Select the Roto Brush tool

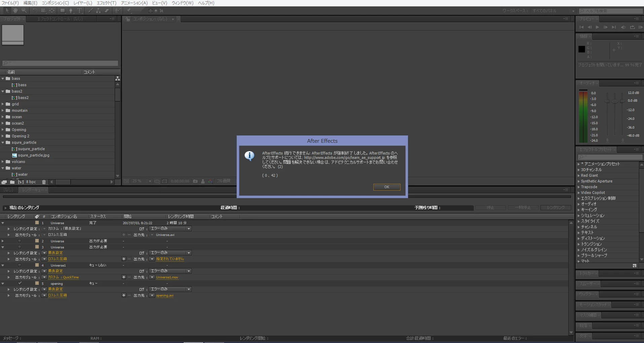pyautogui.click(x=118, y=11)
